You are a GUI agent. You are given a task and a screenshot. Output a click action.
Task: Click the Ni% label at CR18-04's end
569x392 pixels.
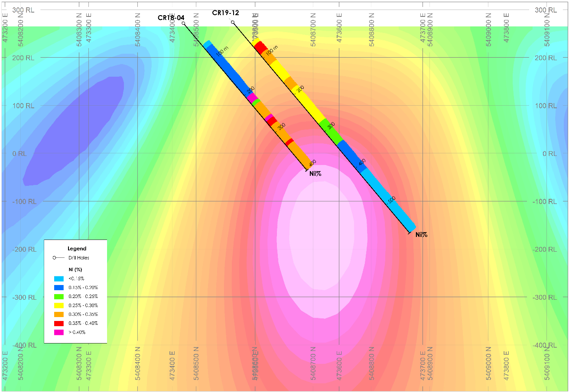[315, 174]
